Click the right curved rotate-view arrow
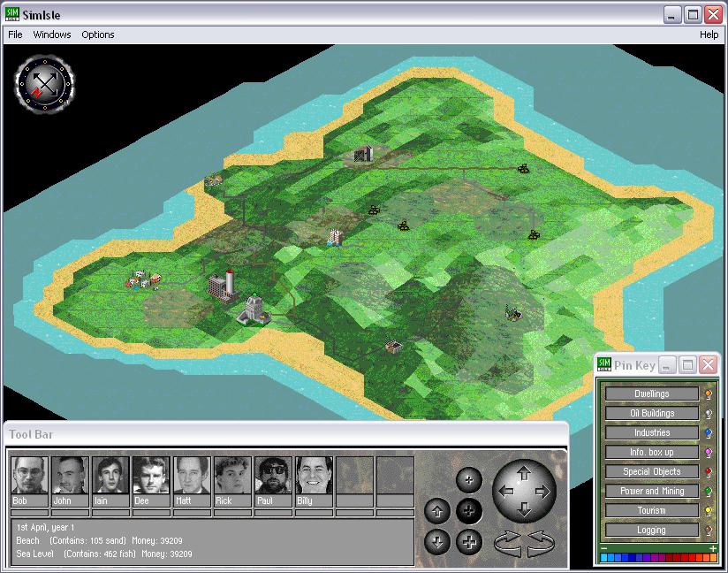 coord(541,543)
